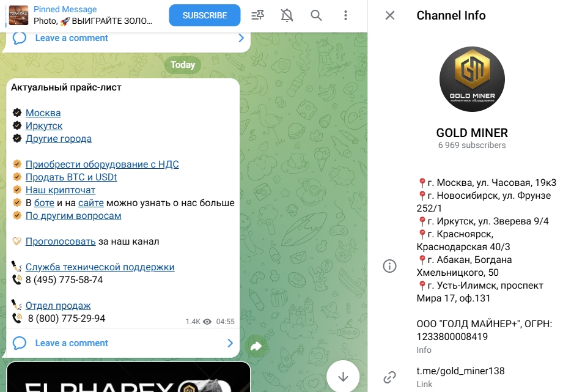
Task: Close the Channel Info panel
Action: point(390,15)
